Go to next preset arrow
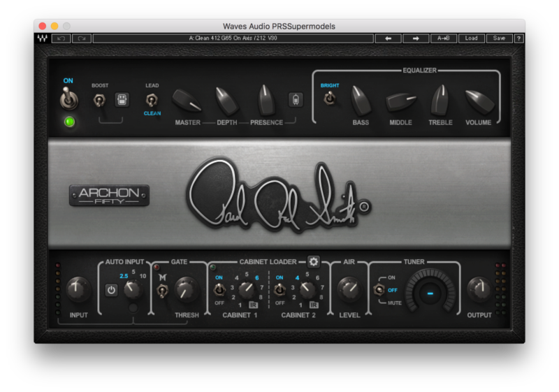 416,38
